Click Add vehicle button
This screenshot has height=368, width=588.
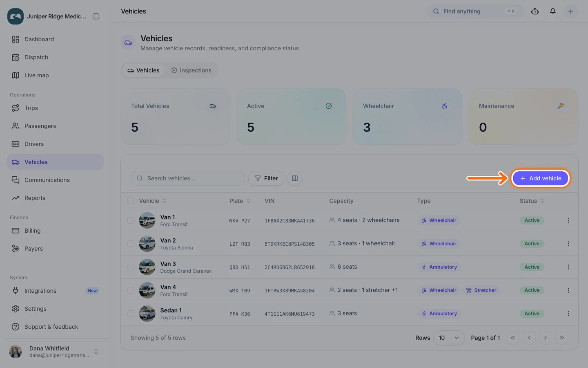[x=541, y=178]
